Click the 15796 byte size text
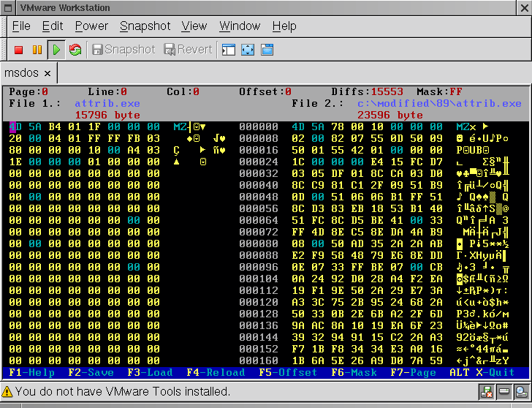The width and height of the screenshot is (532, 408). (x=107, y=115)
